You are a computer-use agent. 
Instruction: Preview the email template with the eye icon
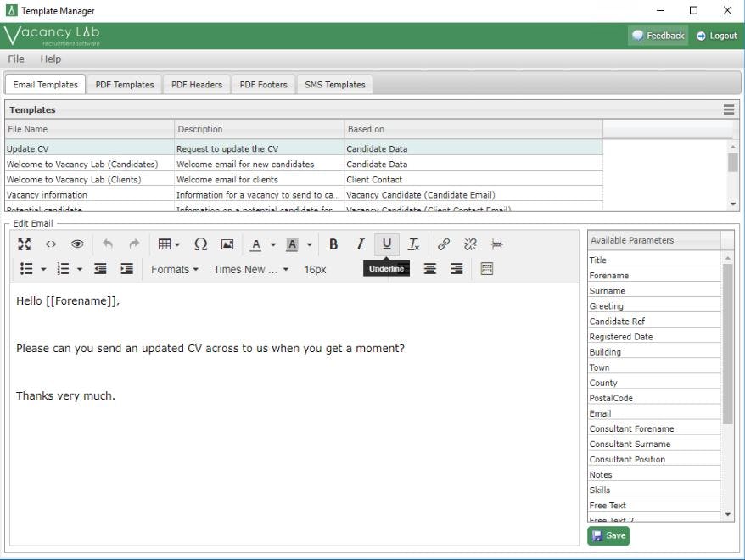point(76,244)
